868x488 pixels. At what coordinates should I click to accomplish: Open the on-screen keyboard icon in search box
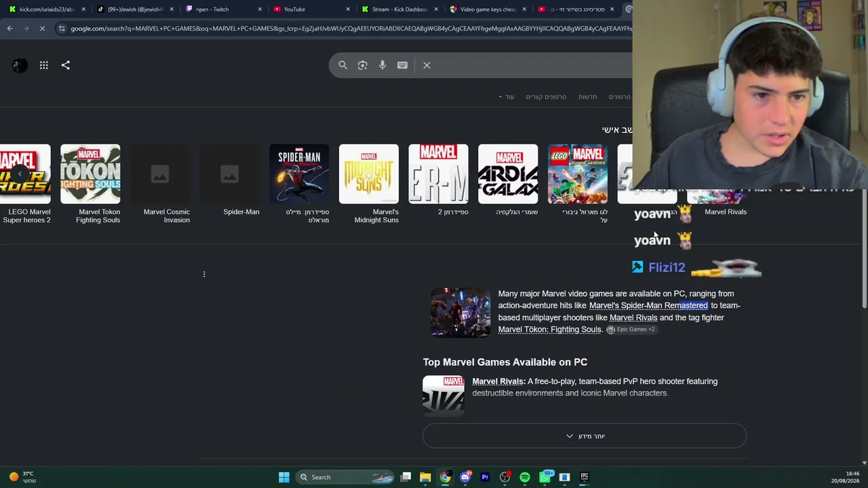pos(402,65)
